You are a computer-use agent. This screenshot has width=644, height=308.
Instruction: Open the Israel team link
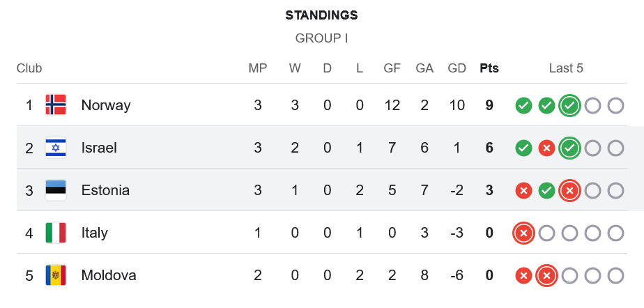click(99, 148)
